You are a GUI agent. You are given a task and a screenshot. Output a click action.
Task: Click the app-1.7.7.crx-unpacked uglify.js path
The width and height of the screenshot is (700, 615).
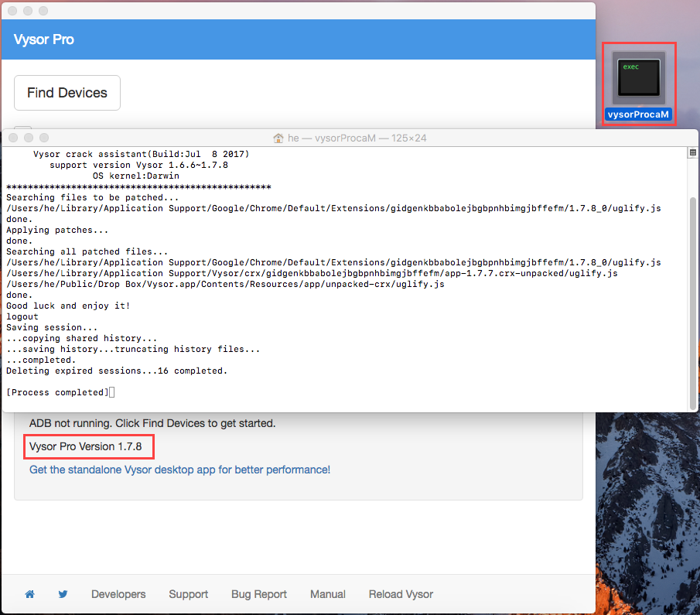tap(312, 273)
